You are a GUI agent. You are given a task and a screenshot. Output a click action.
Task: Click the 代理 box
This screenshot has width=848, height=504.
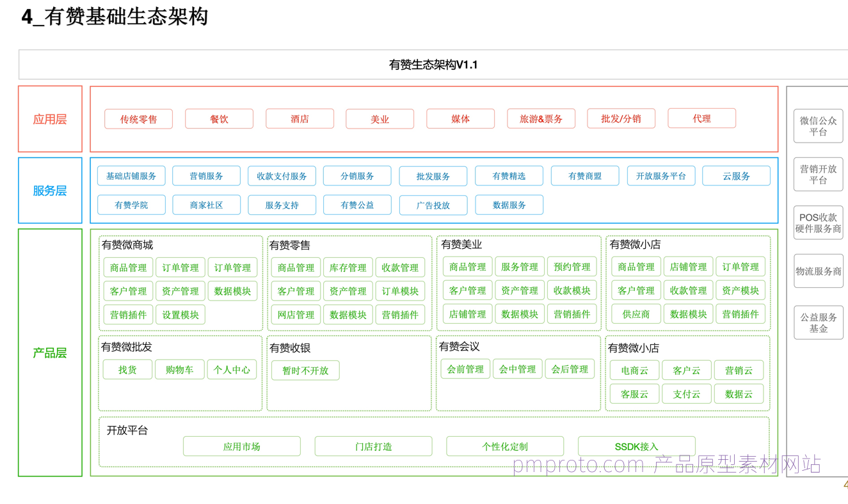[x=701, y=118]
